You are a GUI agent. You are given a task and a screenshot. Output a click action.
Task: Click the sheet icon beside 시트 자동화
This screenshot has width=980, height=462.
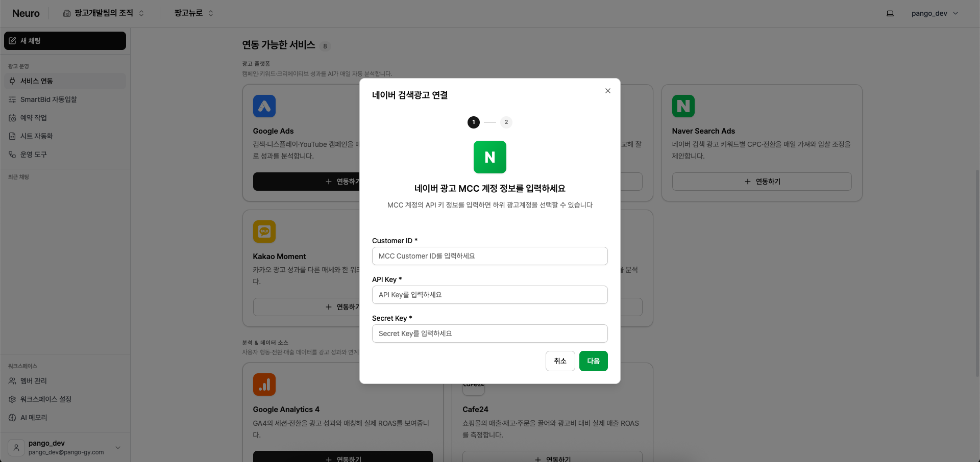pos(12,136)
